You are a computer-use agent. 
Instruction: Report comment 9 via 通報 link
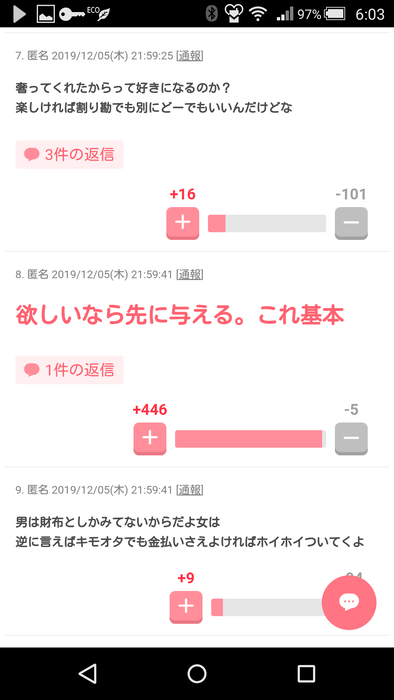(x=190, y=490)
